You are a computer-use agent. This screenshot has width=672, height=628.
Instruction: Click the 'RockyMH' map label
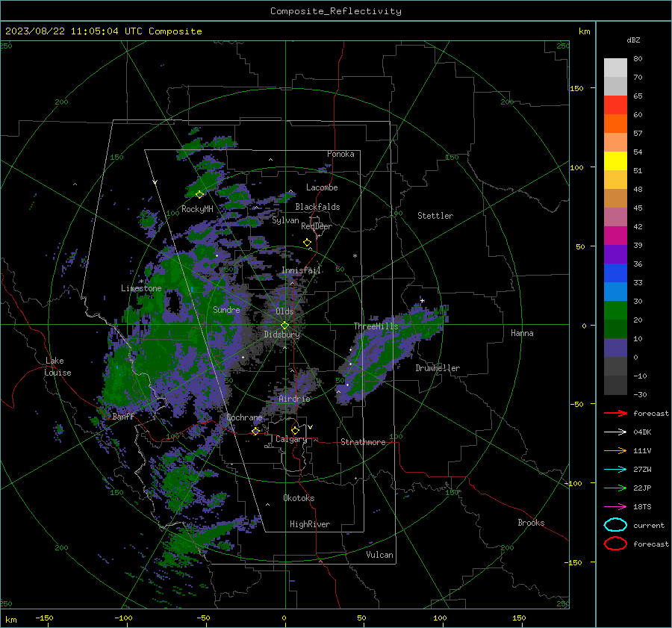(197, 209)
